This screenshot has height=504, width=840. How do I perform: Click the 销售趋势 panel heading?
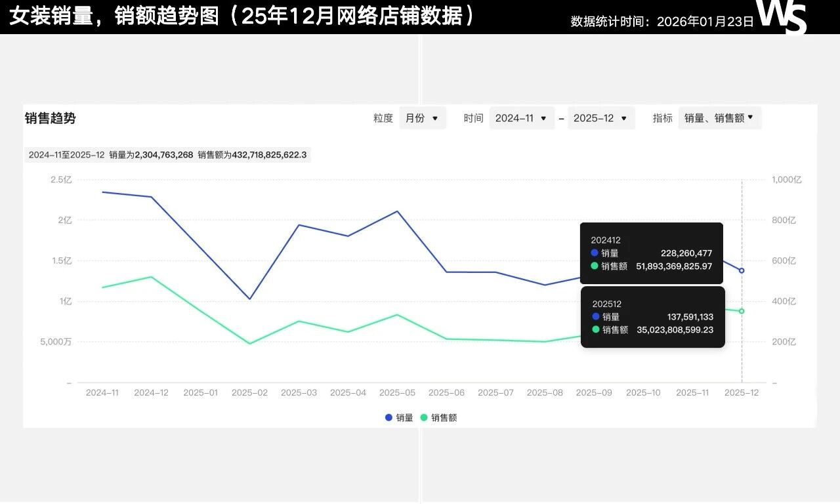(x=51, y=118)
